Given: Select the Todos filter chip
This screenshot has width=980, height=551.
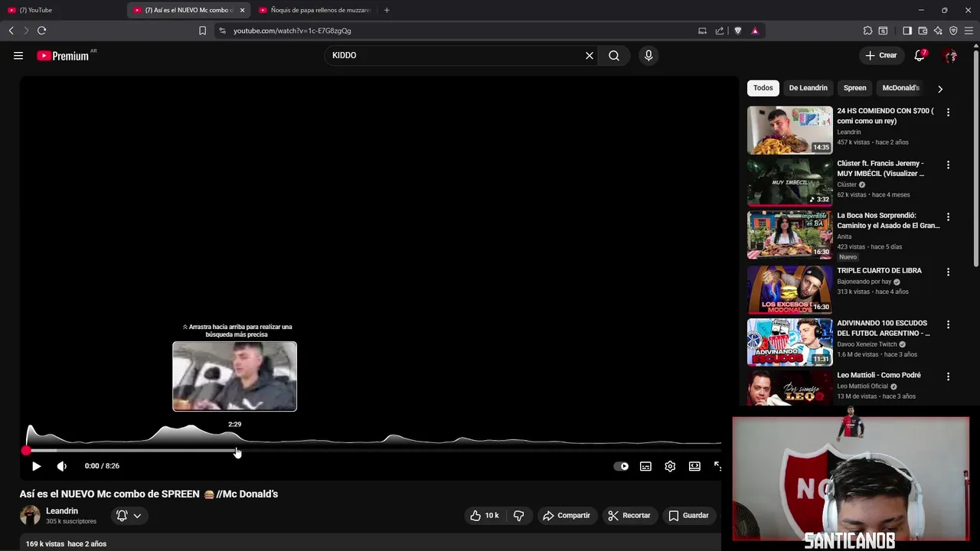Looking at the screenshot, I should (763, 88).
